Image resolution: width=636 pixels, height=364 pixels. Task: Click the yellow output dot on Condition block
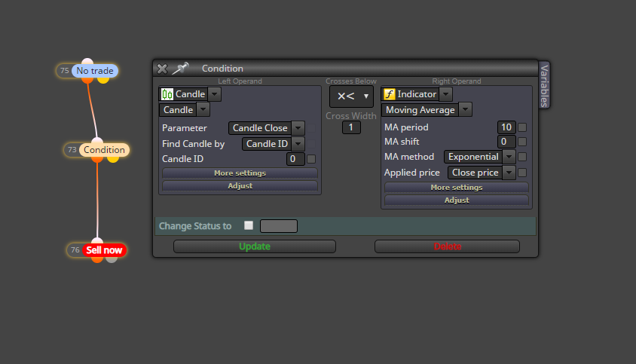click(x=113, y=159)
